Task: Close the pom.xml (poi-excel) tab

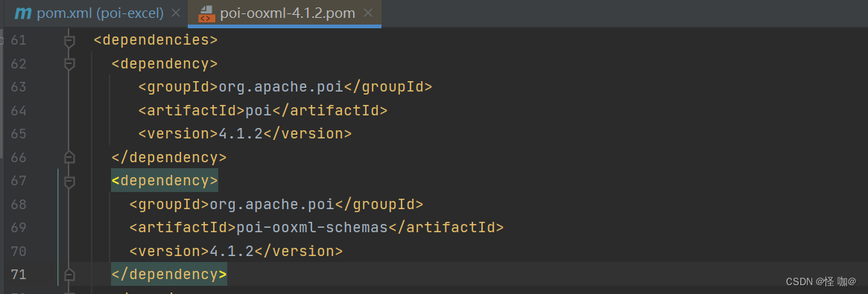Action: tap(176, 13)
